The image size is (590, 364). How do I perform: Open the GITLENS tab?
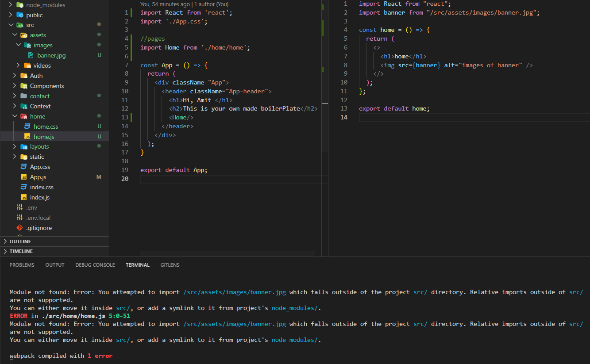(x=170, y=265)
